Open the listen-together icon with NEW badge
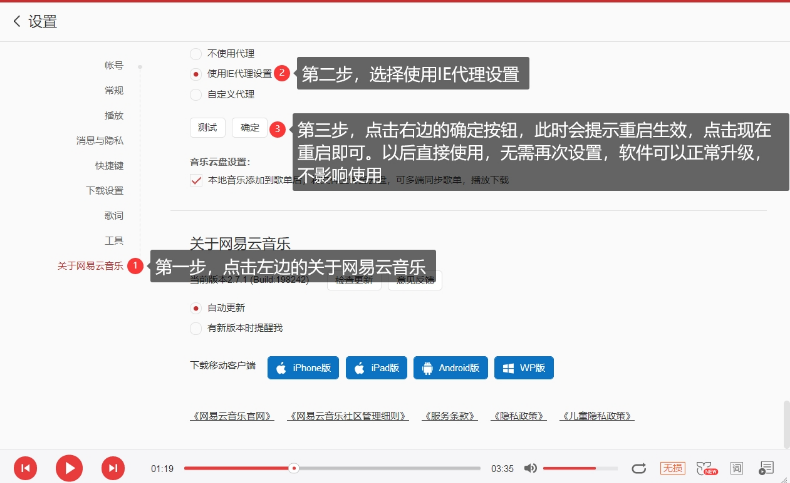The image size is (790, 483). (x=706, y=468)
